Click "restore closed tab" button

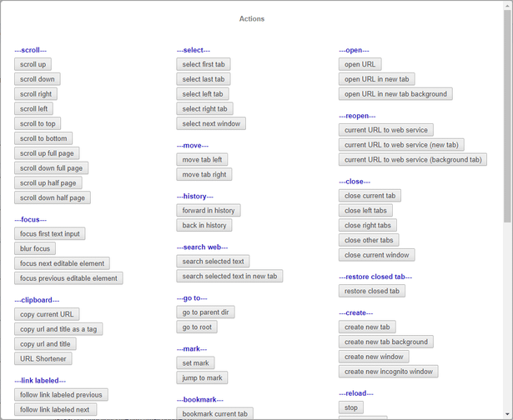[x=372, y=291]
